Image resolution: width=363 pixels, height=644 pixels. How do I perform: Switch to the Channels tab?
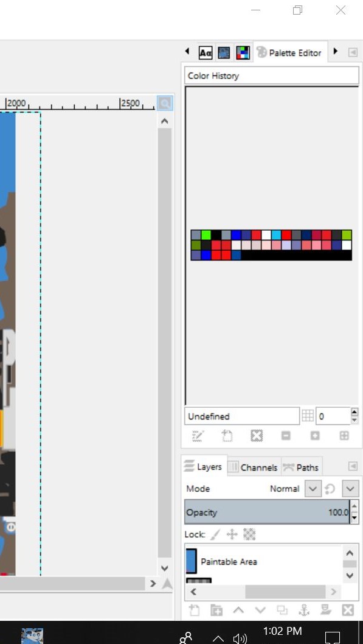(254, 467)
